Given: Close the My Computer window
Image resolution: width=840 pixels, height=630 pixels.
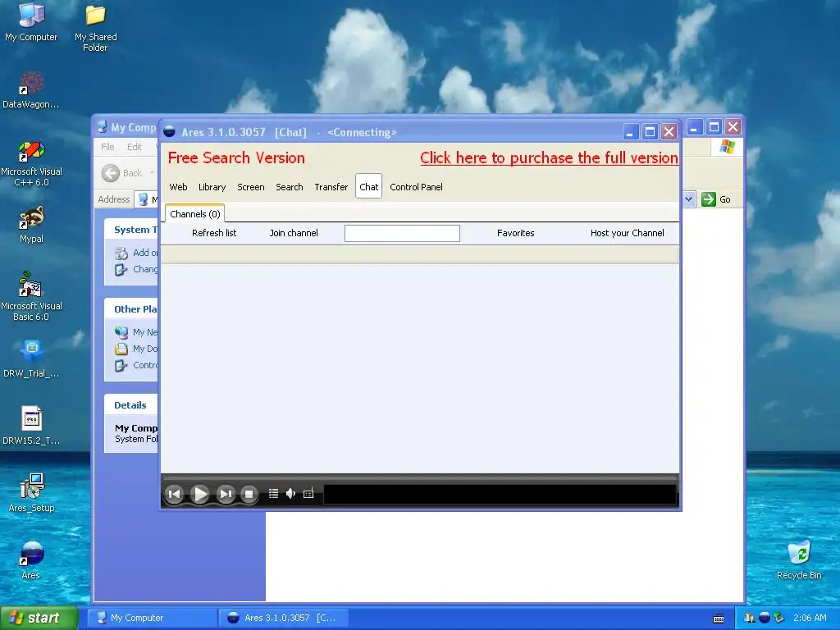Looking at the screenshot, I should pyautogui.click(x=733, y=127).
